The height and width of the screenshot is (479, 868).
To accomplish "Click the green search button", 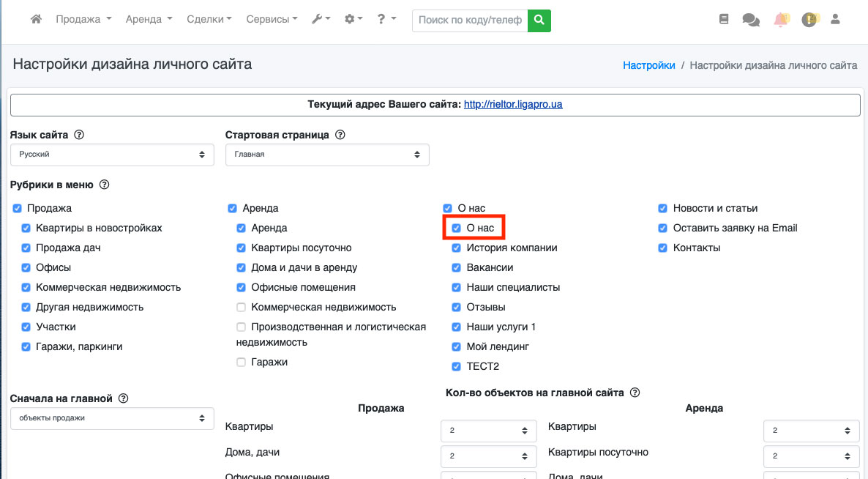I will click(539, 21).
